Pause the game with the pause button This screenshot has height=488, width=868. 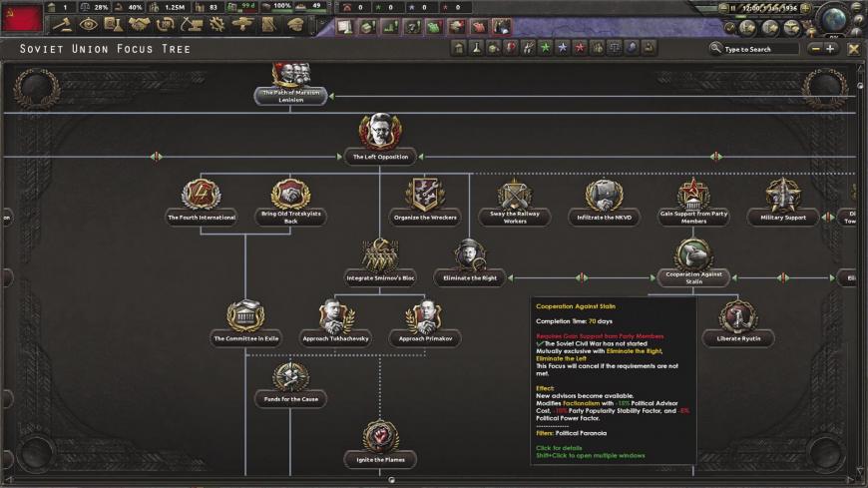pyautogui.click(x=732, y=8)
